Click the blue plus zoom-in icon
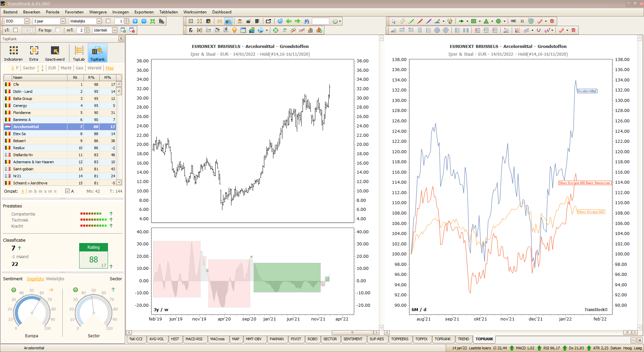 pyautogui.click(x=135, y=21)
